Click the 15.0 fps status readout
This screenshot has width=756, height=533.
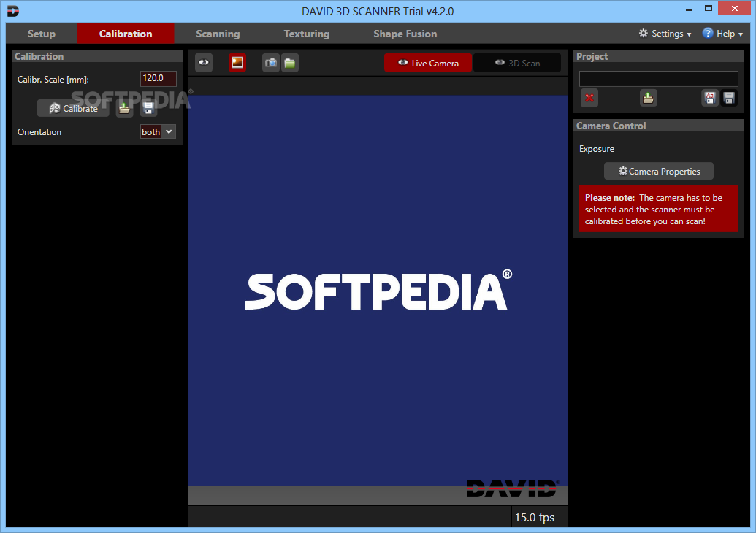coord(534,517)
